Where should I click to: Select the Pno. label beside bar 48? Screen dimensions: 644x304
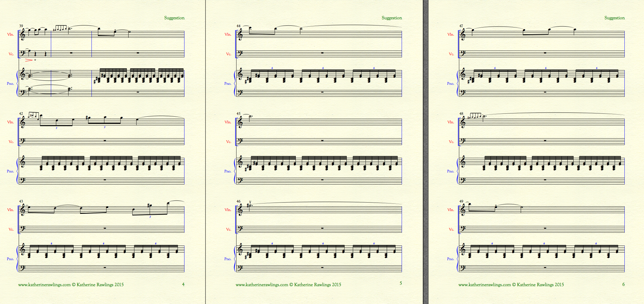coord(451,171)
